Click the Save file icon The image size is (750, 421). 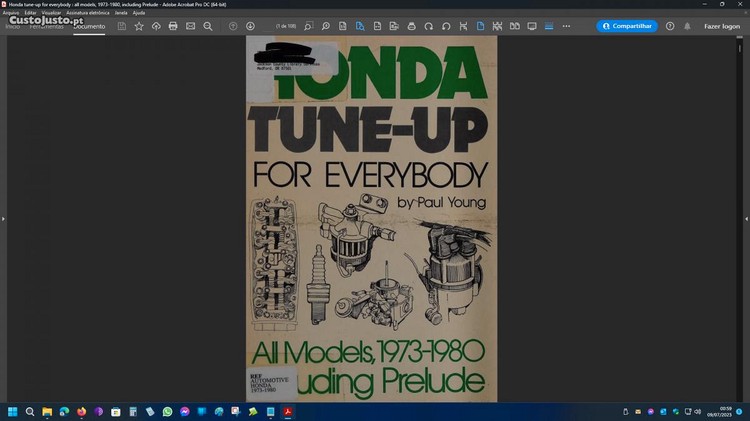pyautogui.click(x=122, y=26)
